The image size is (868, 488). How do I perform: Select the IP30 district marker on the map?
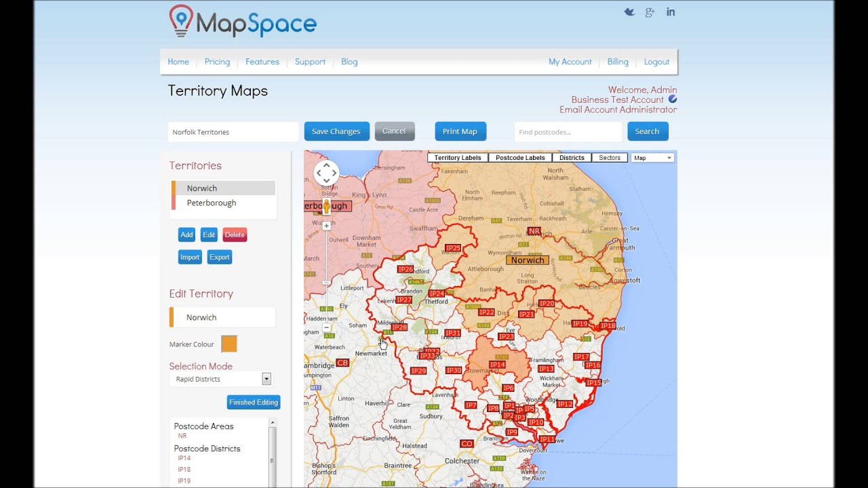pos(454,370)
